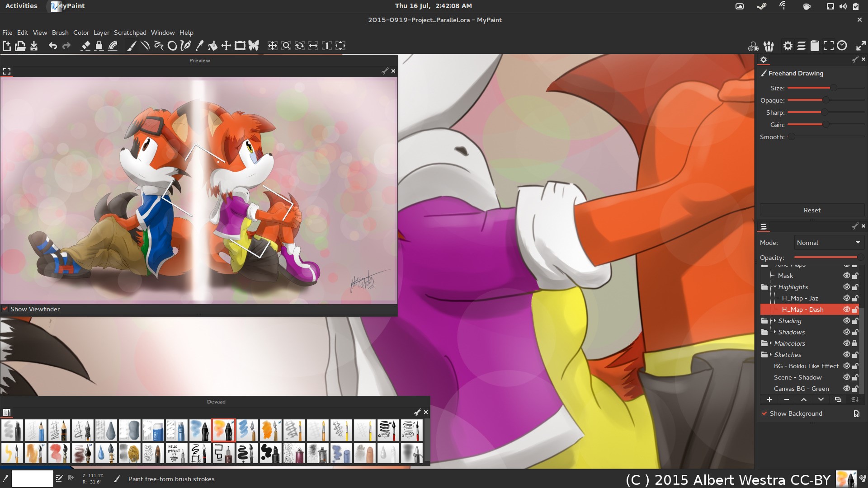The height and width of the screenshot is (488, 868).
Task: Click the undo arrow in toolbar
Action: [x=53, y=46]
